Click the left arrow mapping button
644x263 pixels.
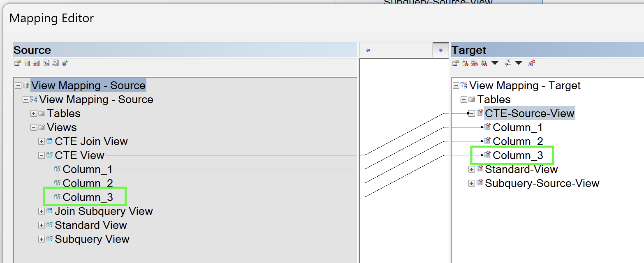click(x=368, y=50)
